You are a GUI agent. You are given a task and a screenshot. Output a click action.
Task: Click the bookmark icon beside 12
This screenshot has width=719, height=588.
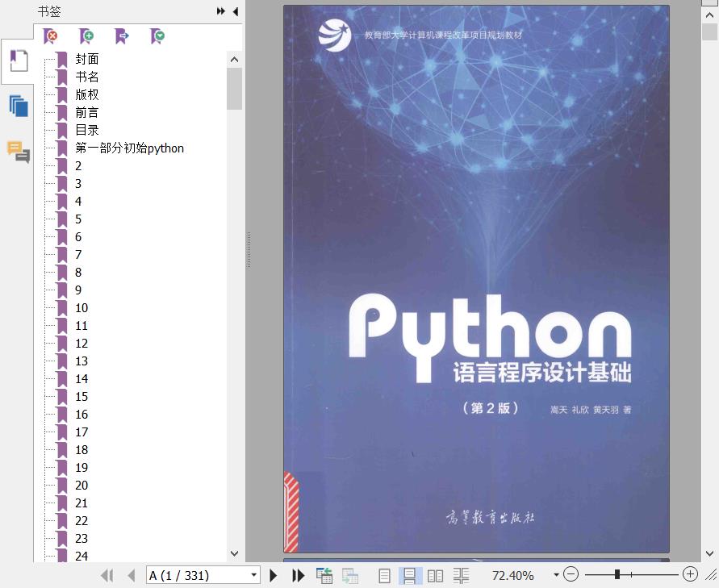click(x=61, y=344)
